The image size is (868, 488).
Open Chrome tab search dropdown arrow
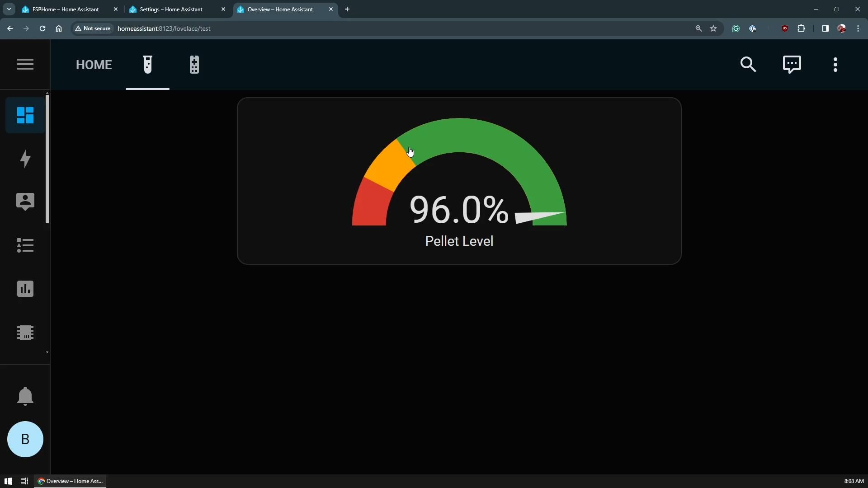(9, 9)
